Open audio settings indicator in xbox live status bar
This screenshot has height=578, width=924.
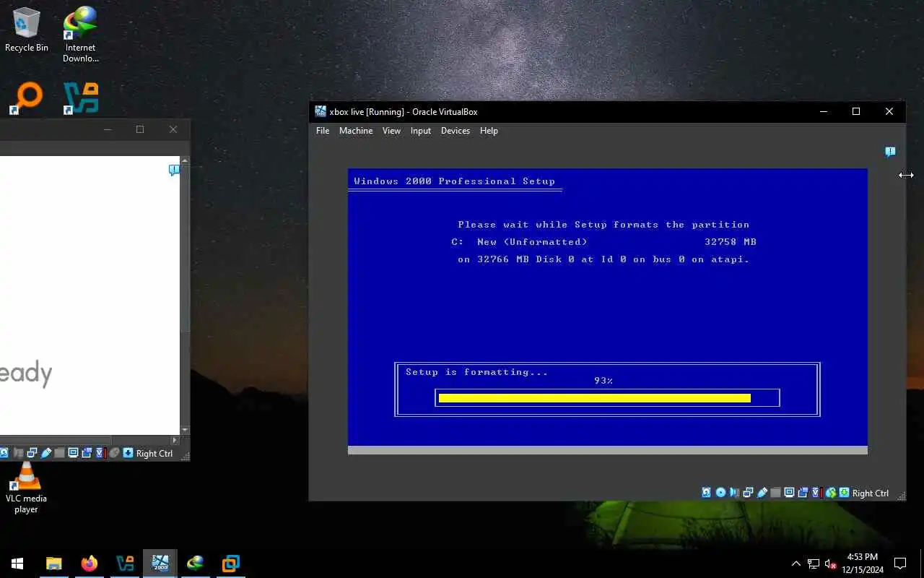point(734,493)
